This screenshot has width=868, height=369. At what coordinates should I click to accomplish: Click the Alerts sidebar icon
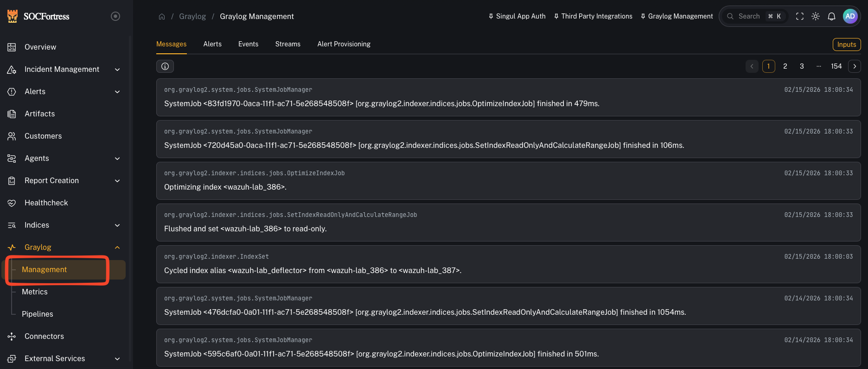coord(12,91)
